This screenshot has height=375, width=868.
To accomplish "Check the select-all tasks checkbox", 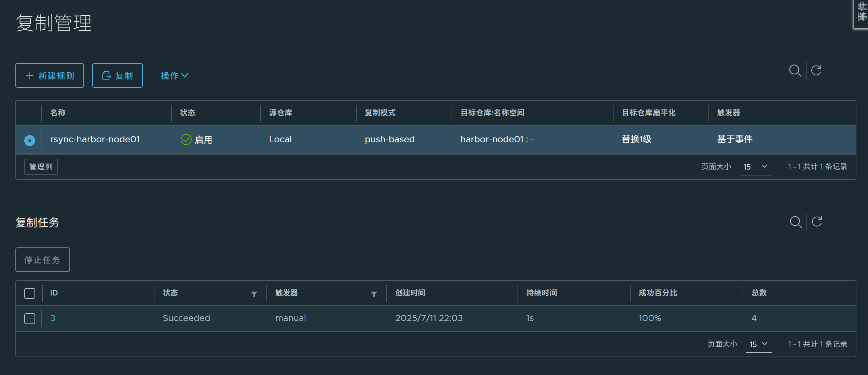I will pyautogui.click(x=30, y=293).
